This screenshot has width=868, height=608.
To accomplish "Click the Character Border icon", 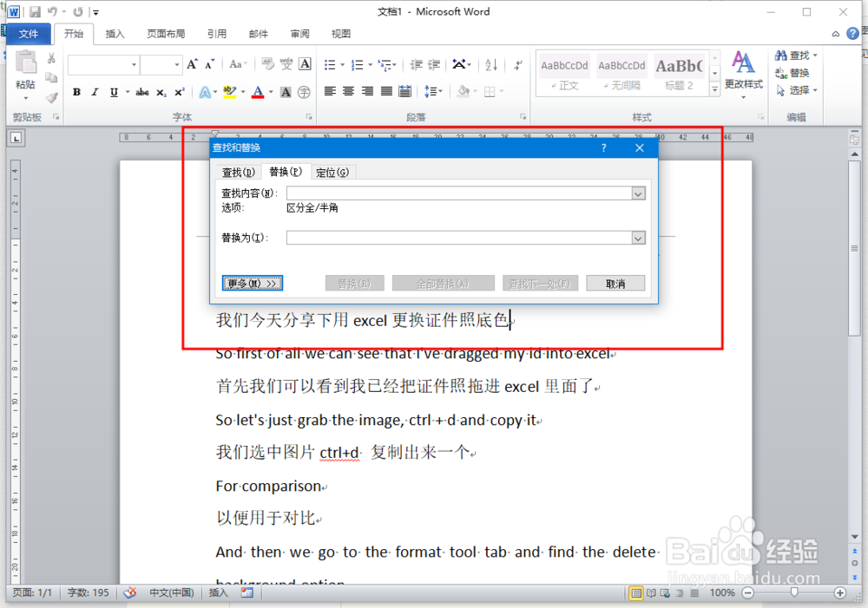I will click(305, 64).
